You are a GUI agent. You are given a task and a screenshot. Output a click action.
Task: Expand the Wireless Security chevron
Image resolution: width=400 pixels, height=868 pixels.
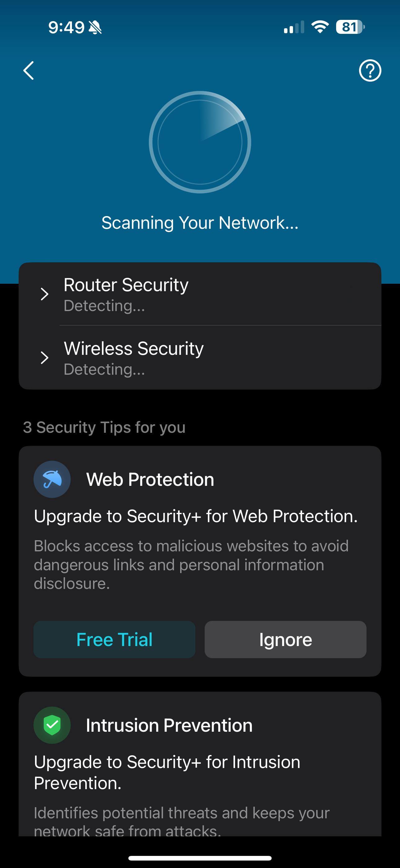(44, 358)
